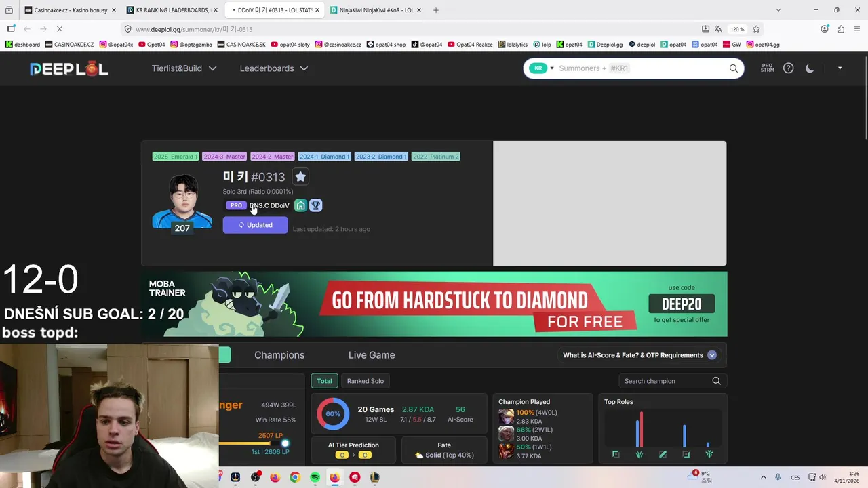Viewport: 868px width, 488px height.
Task: Click the bot lane role icon
Action: coord(686,454)
